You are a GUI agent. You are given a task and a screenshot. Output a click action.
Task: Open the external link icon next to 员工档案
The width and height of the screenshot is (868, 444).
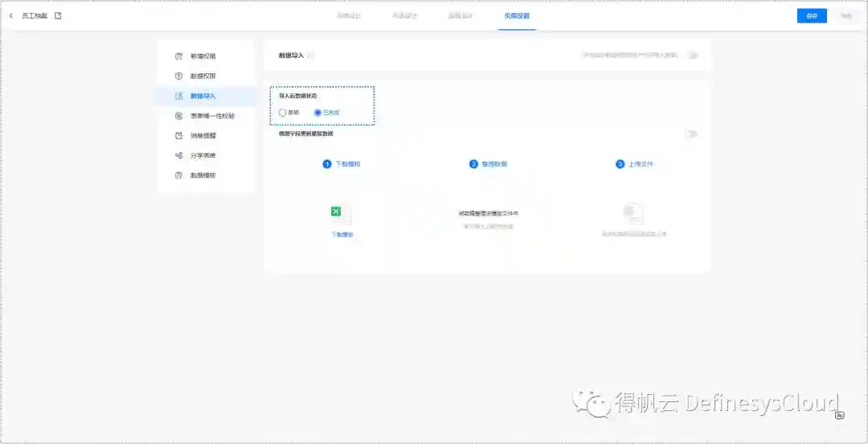(x=58, y=16)
